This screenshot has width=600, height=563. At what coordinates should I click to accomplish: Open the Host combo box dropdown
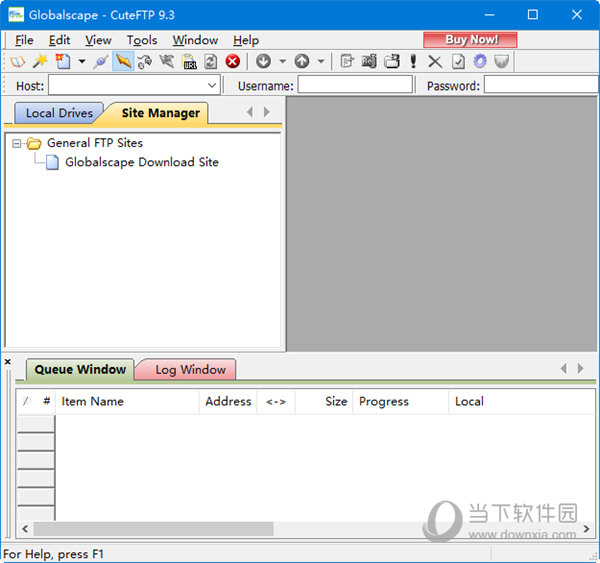click(212, 85)
